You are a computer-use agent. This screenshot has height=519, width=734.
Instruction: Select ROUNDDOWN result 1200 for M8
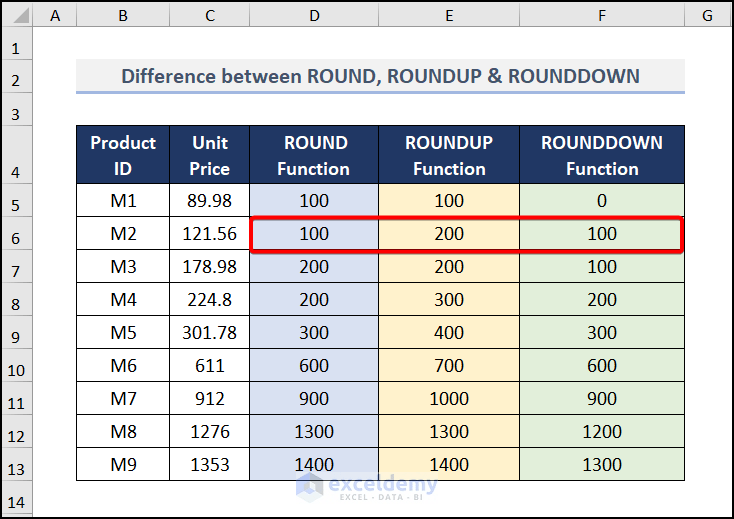602,431
